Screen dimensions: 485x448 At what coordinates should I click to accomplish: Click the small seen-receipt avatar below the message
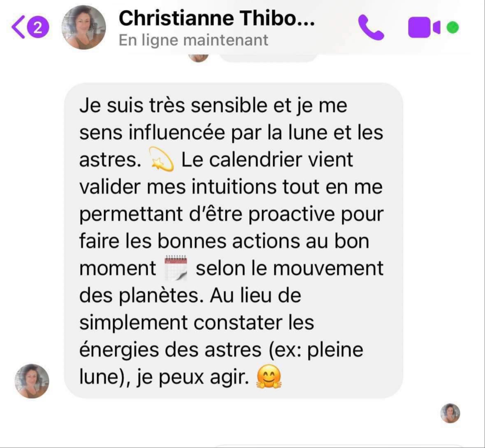tap(450, 413)
